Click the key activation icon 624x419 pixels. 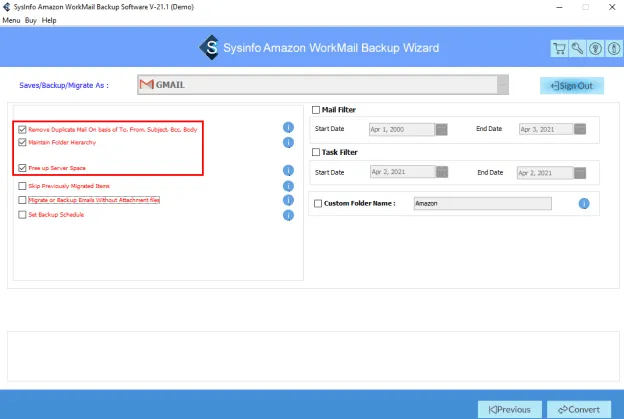[x=577, y=48]
